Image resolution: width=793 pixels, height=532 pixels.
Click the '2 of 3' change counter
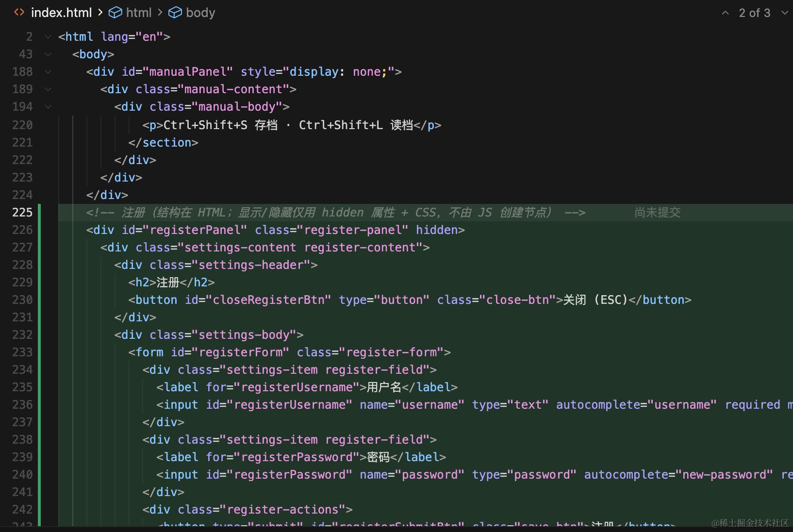tap(755, 13)
